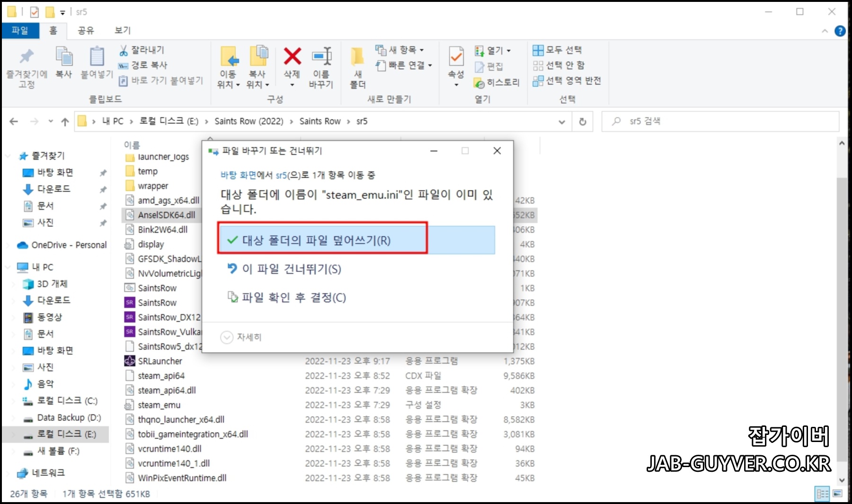This screenshot has height=504, width=852.
Task: Choose 대상 폴더의 파일 덮어쓰기(R)
Action: pyautogui.click(x=356, y=240)
